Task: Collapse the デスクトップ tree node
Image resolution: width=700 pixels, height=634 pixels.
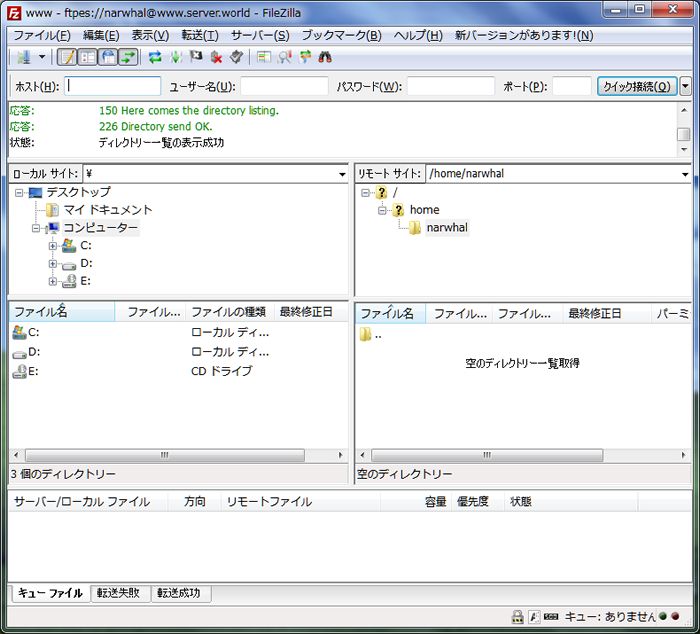Action: point(19,192)
